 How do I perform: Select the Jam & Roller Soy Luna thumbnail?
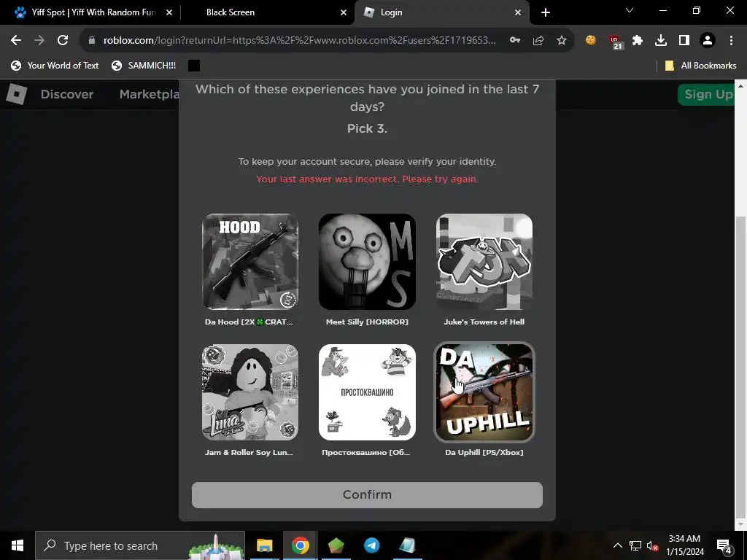click(x=250, y=392)
